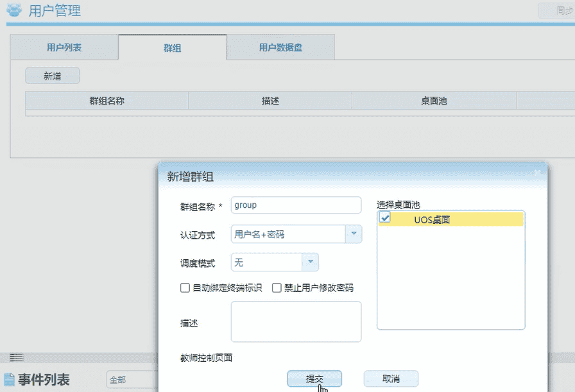Open the 调度模式 dropdown
This screenshot has width=575, height=392.
pyautogui.click(x=310, y=262)
